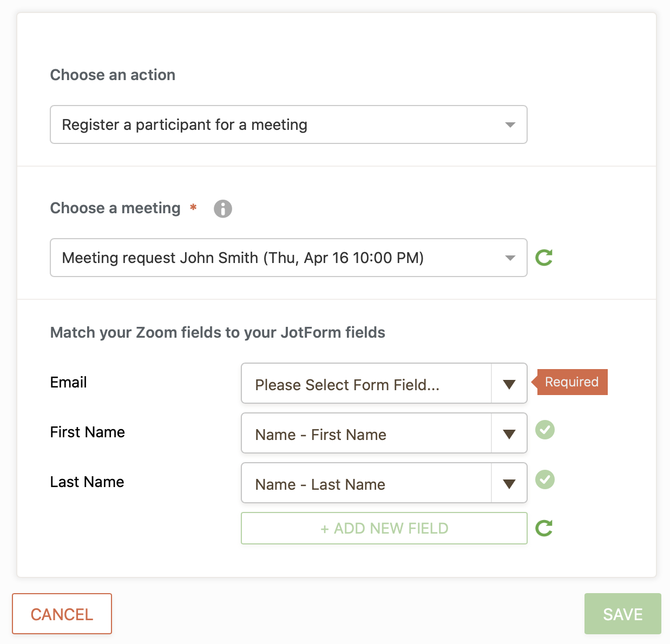This screenshot has width=670, height=644.
Task: Open the Please Select Form Field dropdown
Action: 366,384
